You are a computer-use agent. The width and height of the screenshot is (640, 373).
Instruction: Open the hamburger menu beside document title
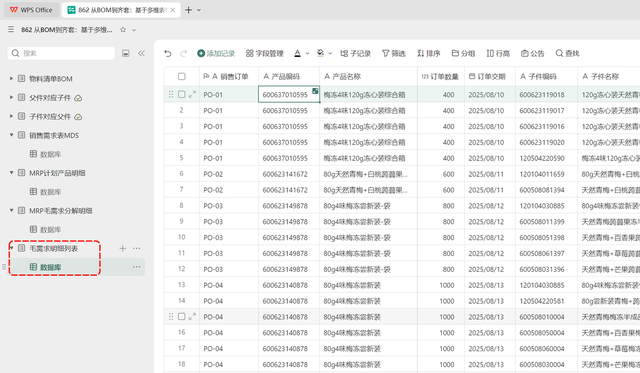point(11,29)
